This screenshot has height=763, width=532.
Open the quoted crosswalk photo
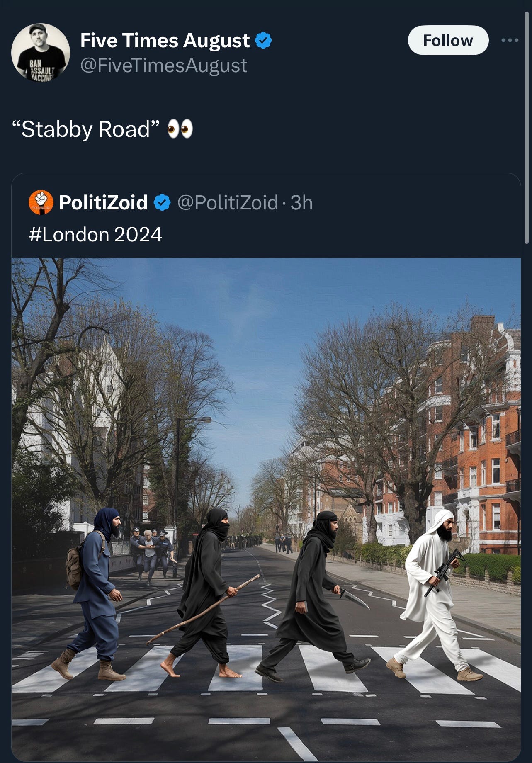(x=266, y=509)
